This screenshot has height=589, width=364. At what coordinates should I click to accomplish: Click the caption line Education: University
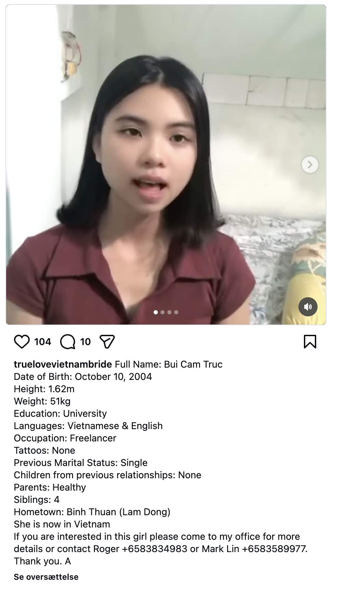(60, 413)
